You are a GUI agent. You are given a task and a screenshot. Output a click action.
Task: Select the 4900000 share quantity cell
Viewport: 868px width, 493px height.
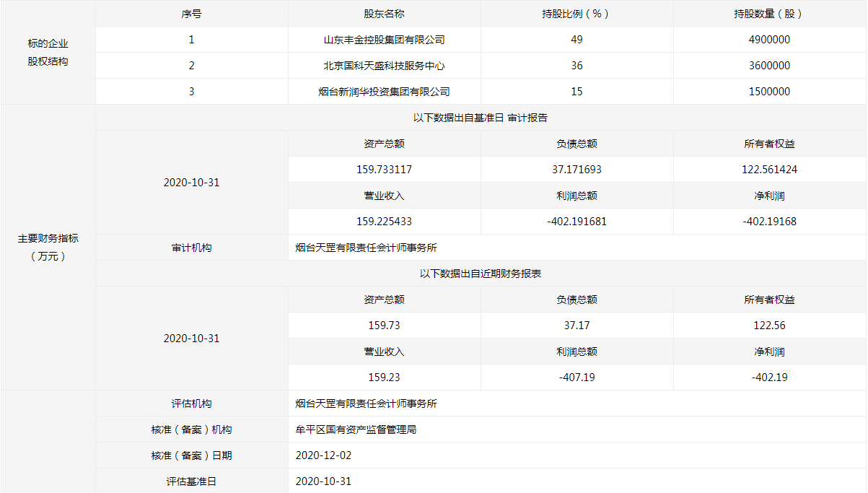[x=770, y=40]
